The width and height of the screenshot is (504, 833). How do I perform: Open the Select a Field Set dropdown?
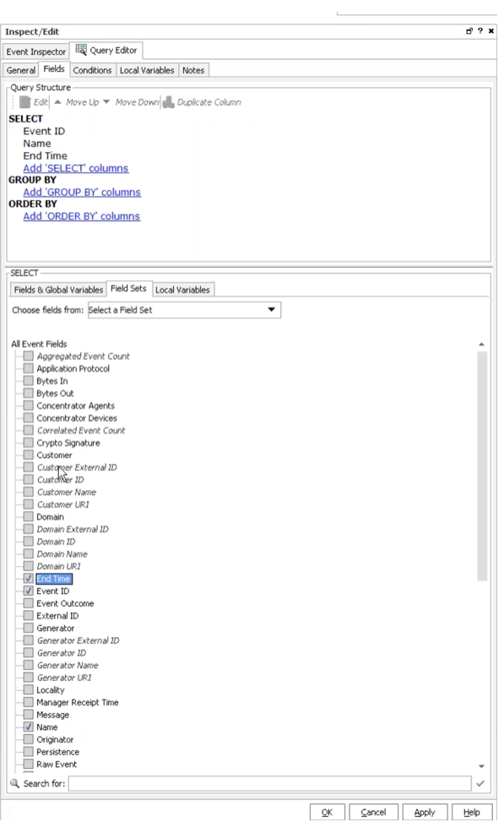pos(184,310)
